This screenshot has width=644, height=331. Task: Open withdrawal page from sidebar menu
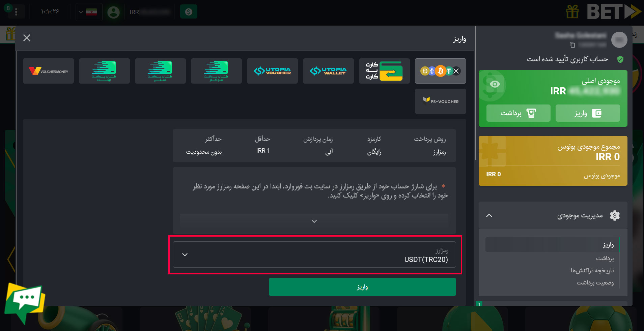coord(605,258)
